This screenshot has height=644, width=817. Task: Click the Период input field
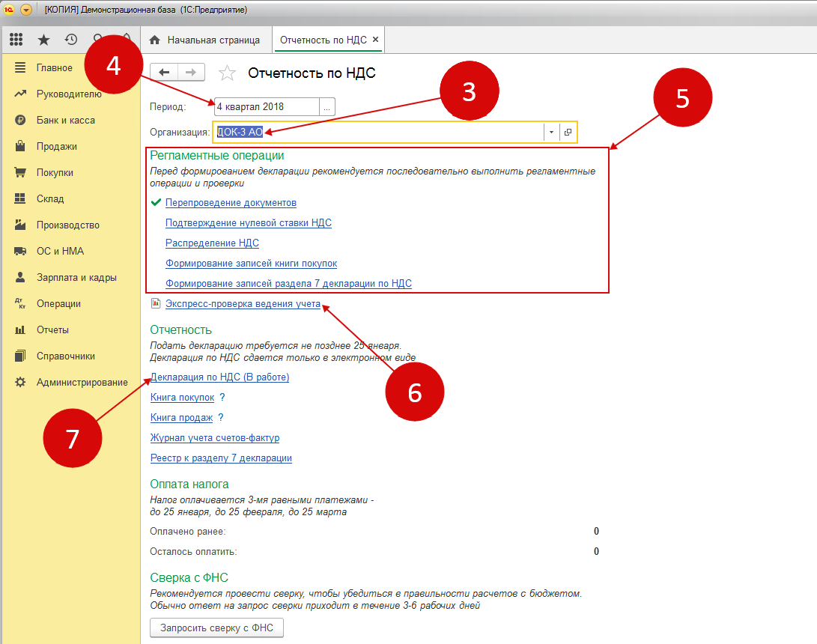click(x=266, y=107)
